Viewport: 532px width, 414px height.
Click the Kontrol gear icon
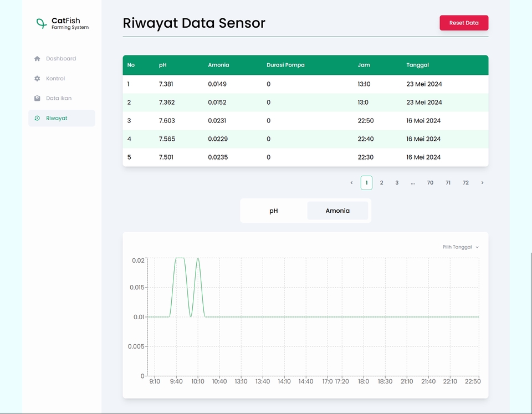pyautogui.click(x=37, y=79)
